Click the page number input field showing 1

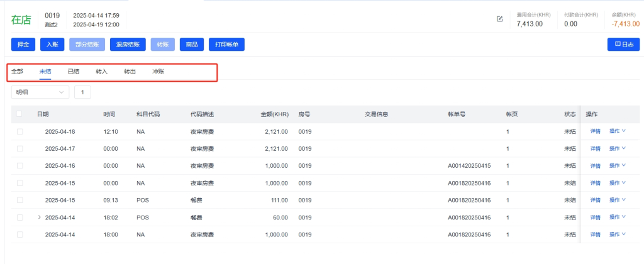point(82,92)
